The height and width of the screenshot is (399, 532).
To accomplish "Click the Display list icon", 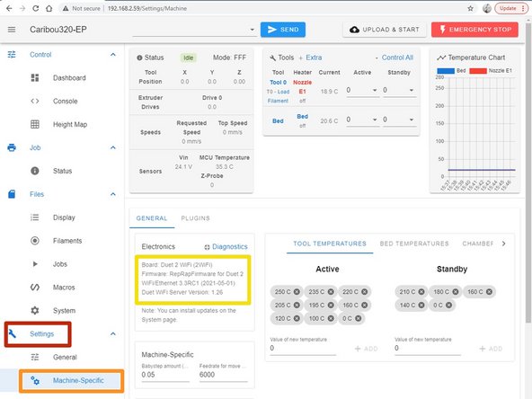I will (x=35, y=217).
